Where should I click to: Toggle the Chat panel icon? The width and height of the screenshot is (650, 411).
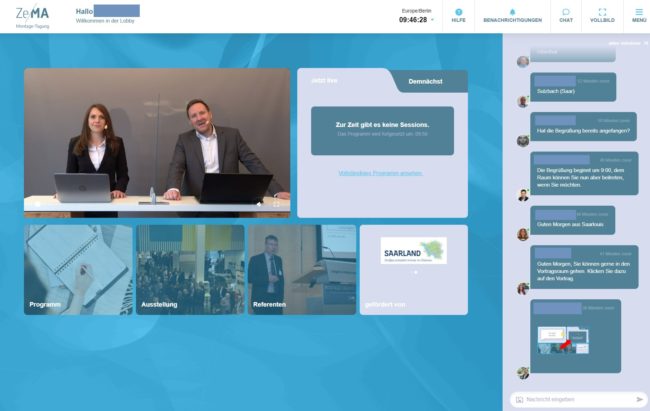pyautogui.click(x=566, y=15)
